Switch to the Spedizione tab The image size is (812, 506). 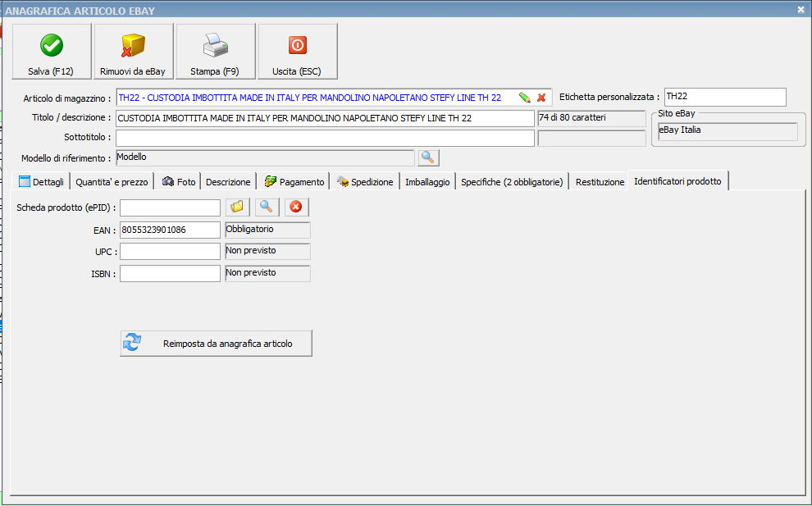tap(365, 182)
